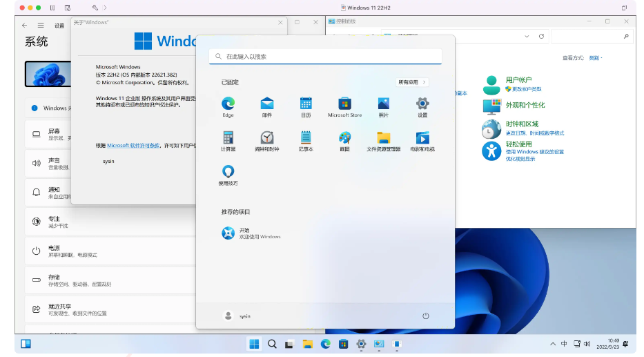The height and width of the screenshot is (357, 644).
Task: Expand the 类别 view-by dropdown
Action: (596, 58)
